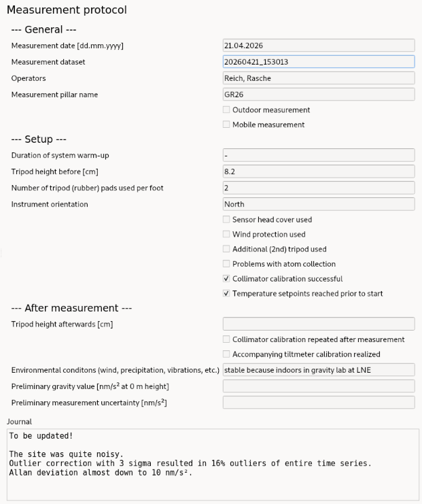Check Collimator calibration repeated after measurement
Screen dimensions: 422x504
tap(226, 339)
